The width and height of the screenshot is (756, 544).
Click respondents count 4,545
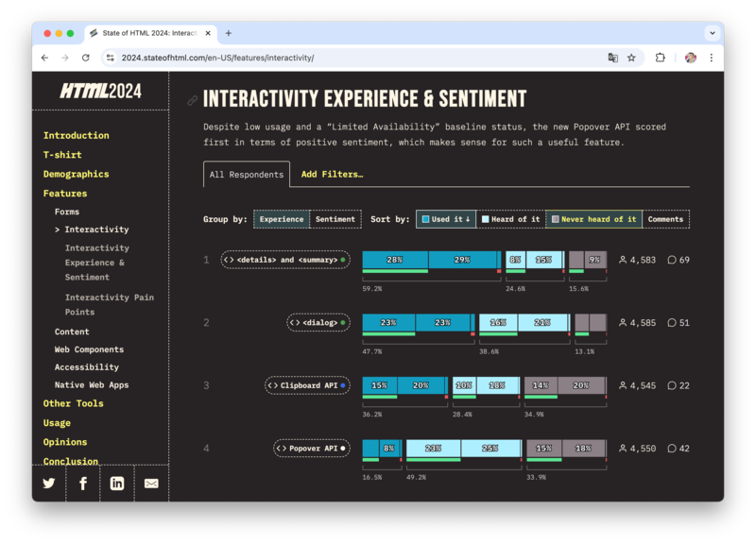[637, 385]
